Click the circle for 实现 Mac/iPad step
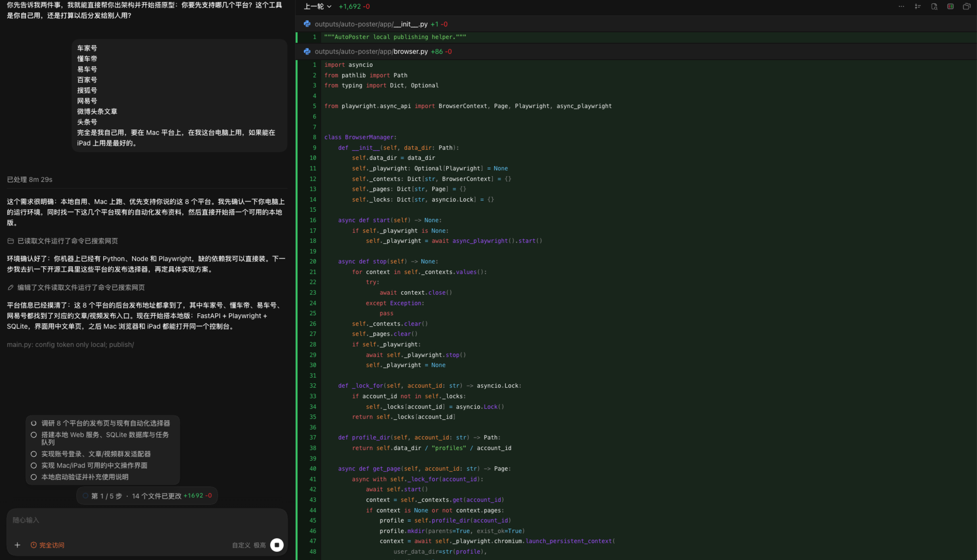This screenshot has height=560, width=977. click(34, 465)
